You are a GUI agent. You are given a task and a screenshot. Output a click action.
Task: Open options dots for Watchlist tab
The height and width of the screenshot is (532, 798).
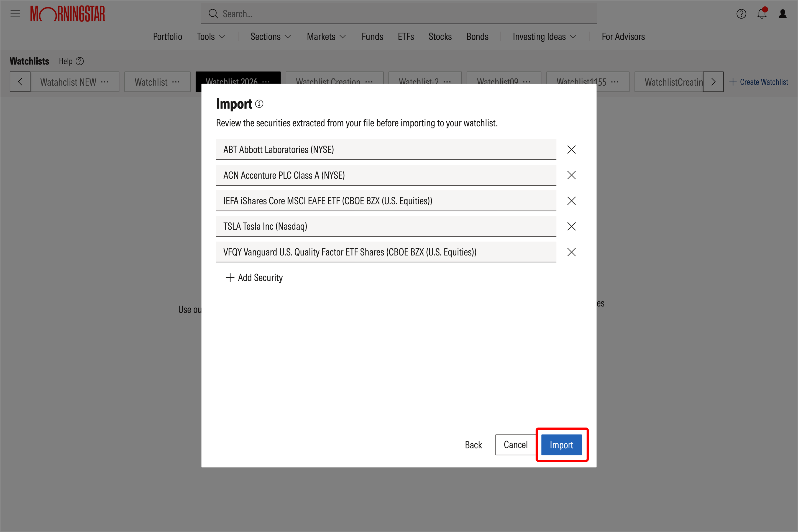coord(176,82)
